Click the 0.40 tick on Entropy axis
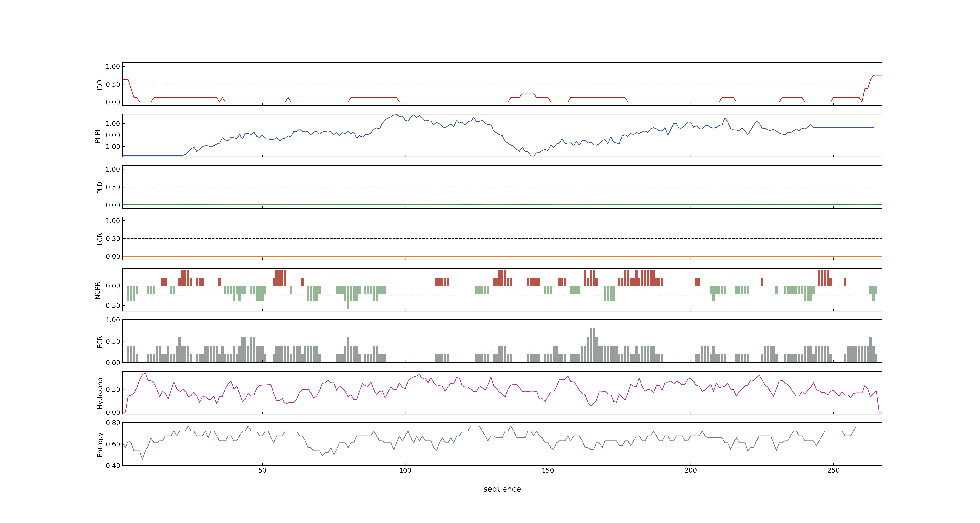 (x=113, y=466)
